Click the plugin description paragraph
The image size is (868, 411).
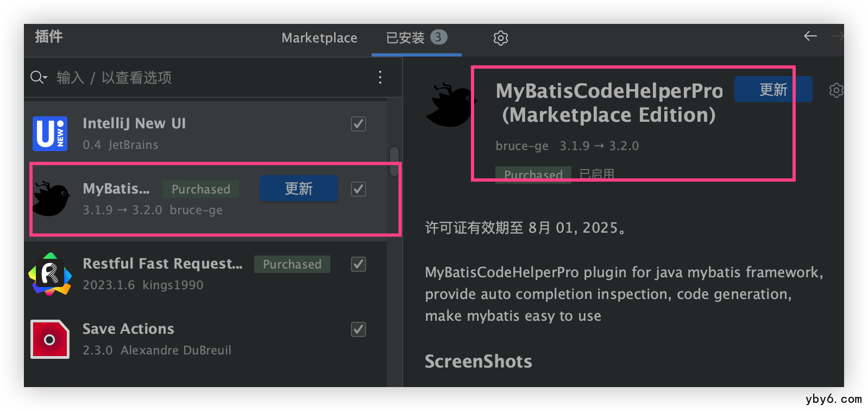[x=624, y=294]
